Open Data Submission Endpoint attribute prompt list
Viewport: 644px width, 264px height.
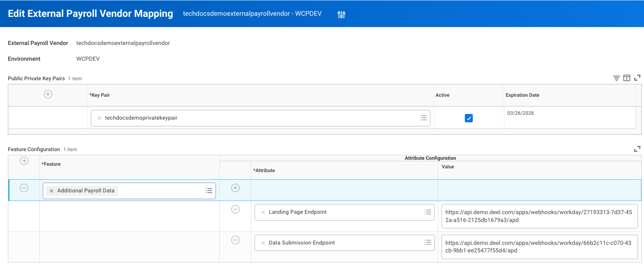pyautogui.click(x=428, y=242)
